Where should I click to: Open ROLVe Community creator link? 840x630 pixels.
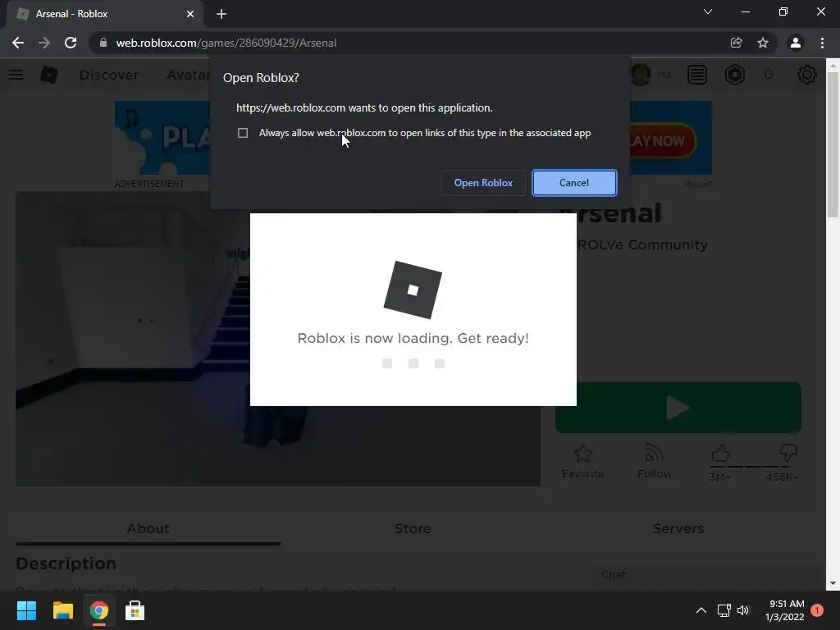tap(642, 244)
